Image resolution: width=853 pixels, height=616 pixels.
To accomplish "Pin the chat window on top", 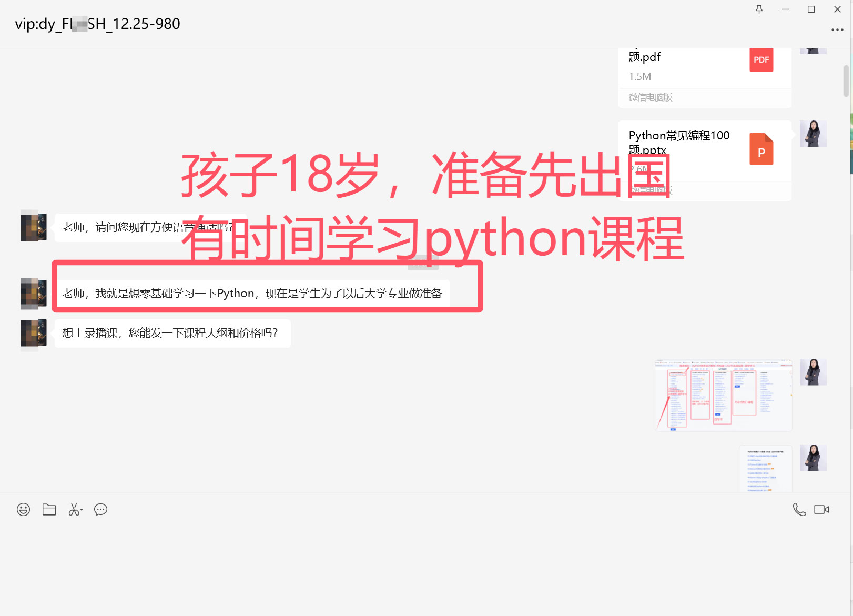I will coord(759,9).
